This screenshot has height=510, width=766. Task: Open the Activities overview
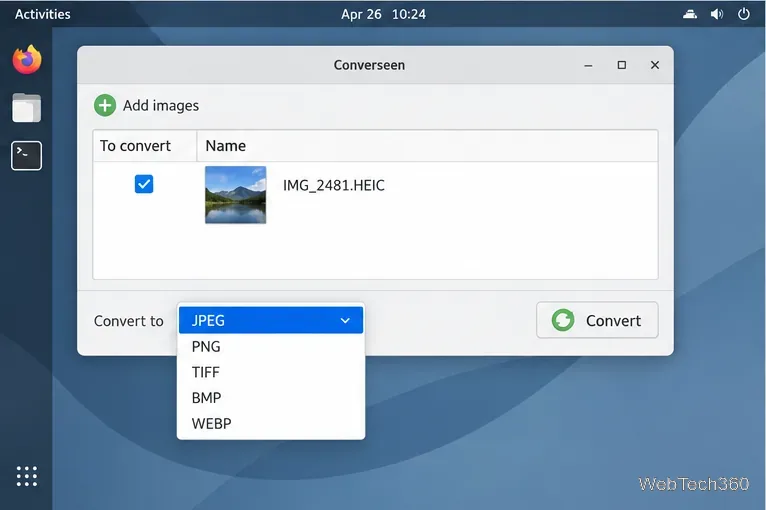tap(43, 14)
